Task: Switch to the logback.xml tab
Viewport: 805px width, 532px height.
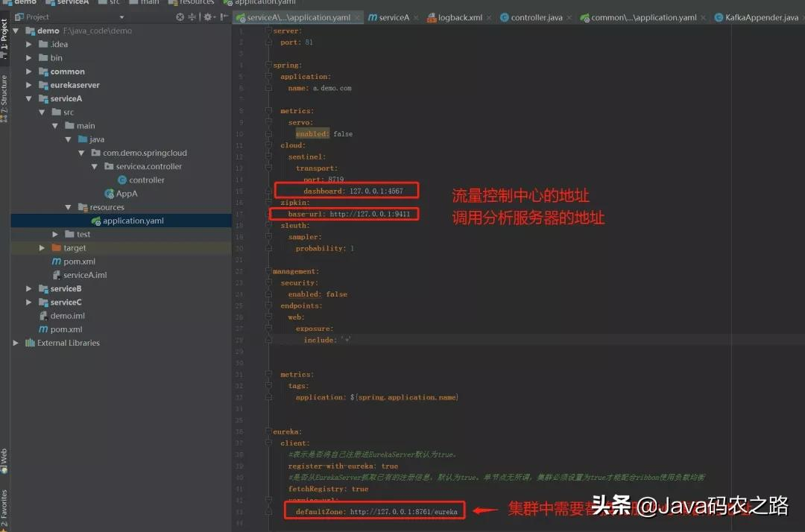Action: point(458,16)
